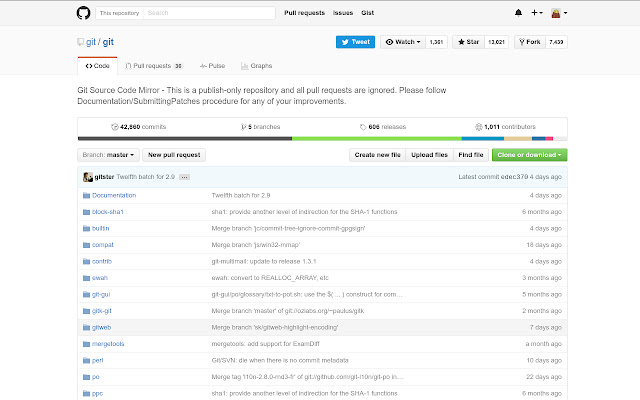Open the builtin folder

tap(100, 229)
